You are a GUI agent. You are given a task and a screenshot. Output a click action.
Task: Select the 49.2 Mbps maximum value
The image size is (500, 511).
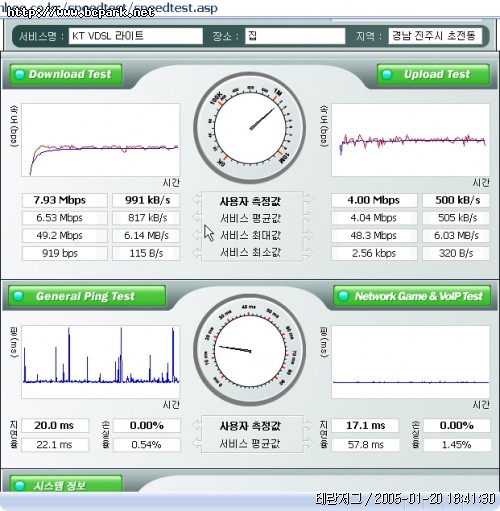coord(65,236)
